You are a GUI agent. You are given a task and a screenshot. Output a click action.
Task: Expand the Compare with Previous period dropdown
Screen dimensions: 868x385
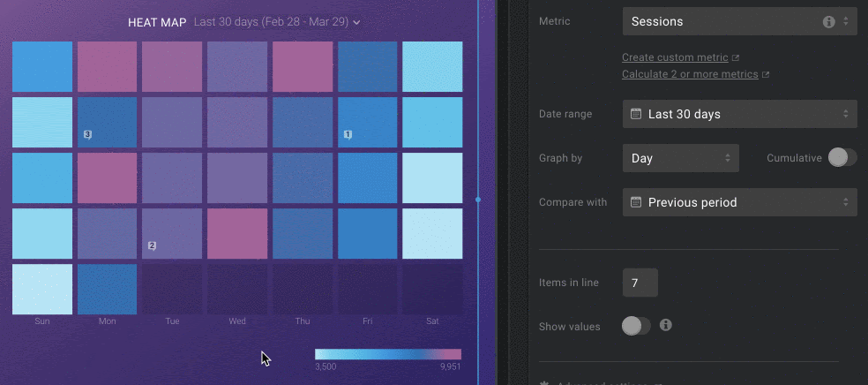pos(739,202)
